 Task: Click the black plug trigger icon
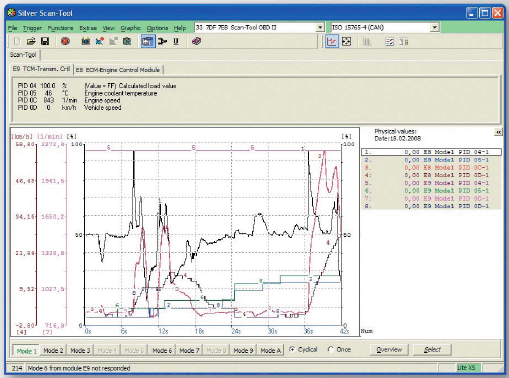click(162, 41)
